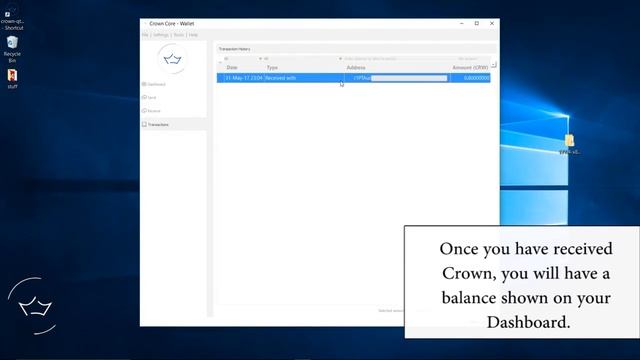Click the Crown logo in the wallet sidebar
Viewport: 640px width, 360px height.
point(173,59)
